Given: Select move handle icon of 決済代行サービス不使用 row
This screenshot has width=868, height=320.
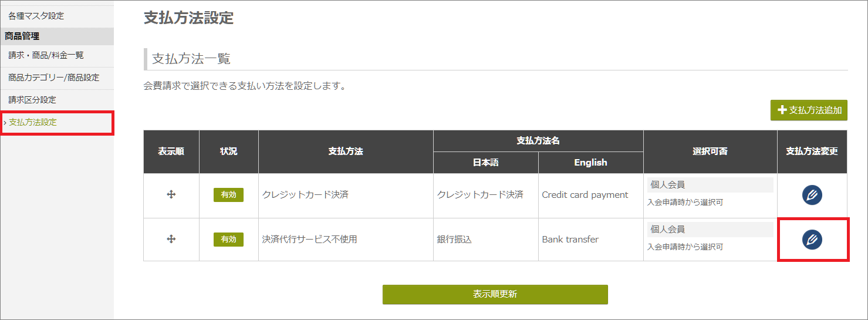Looking at the screenshot, I should pyautogui.click(x=171, y=239).
